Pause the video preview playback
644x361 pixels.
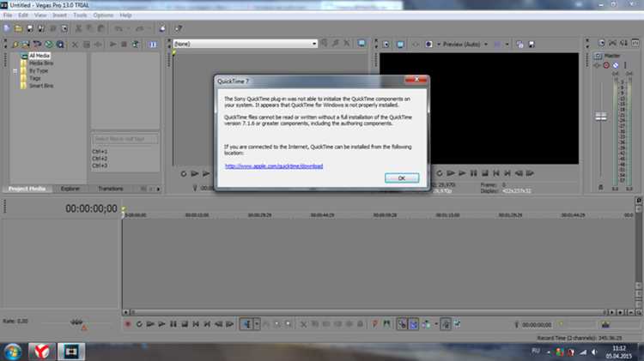click(x=473, y=173)
